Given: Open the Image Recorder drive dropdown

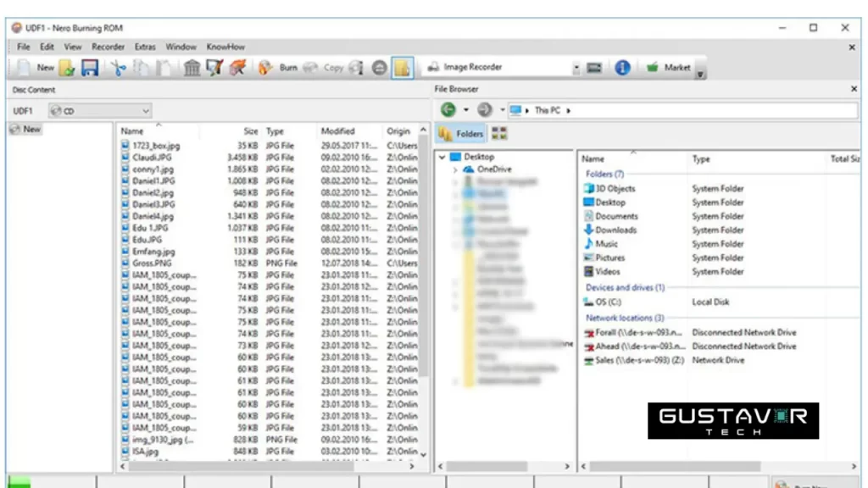Looking at the screenshot, I should point(576,68).
